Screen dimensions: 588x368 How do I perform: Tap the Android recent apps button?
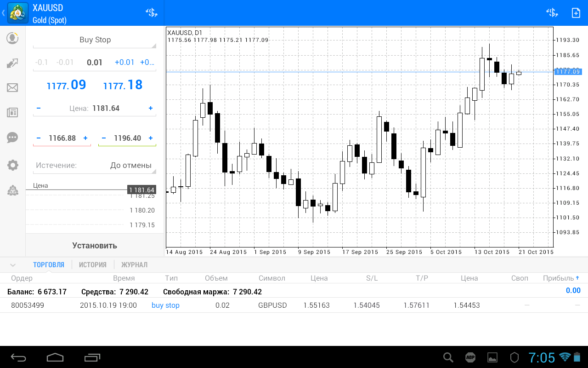(x=92, y=357)
